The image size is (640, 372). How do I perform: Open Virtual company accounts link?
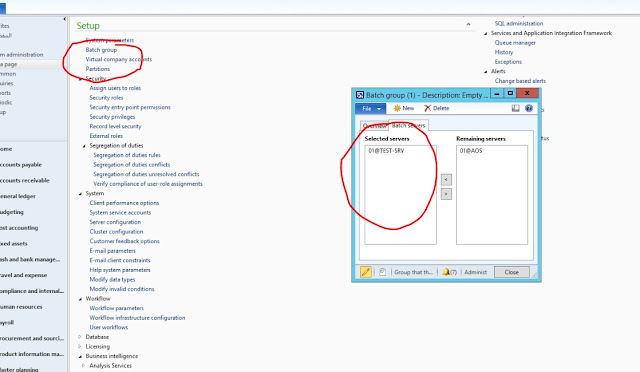118,59
